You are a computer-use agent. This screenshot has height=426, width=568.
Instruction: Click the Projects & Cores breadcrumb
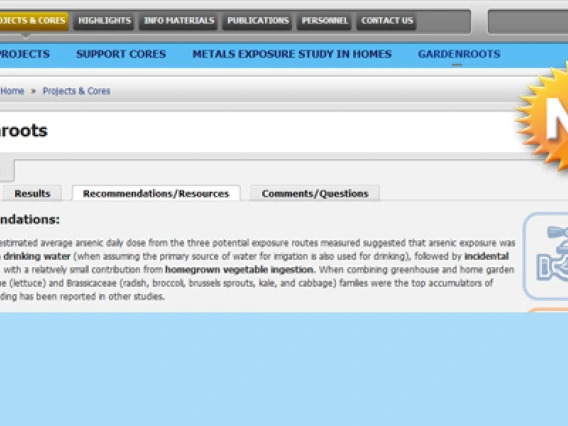[x=76, y=91]
